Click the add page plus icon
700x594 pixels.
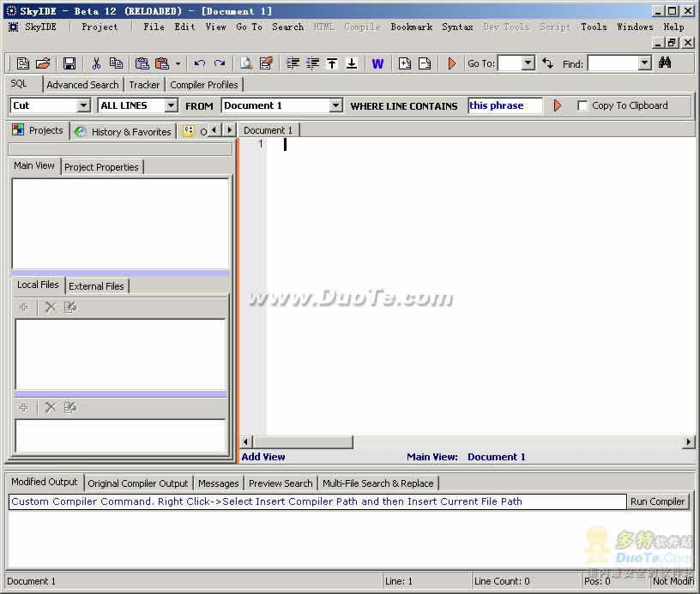(x=404, y=63)
